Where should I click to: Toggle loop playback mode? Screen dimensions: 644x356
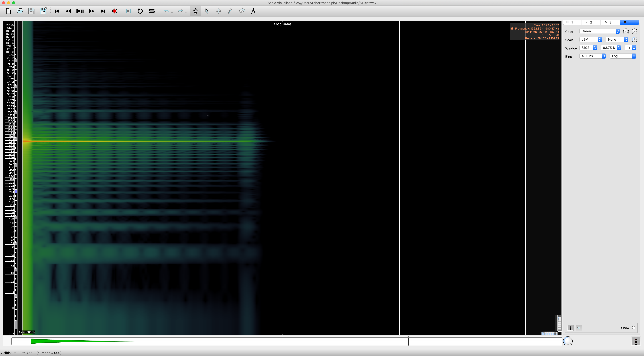pyautogui.click(x=140, y=11)
